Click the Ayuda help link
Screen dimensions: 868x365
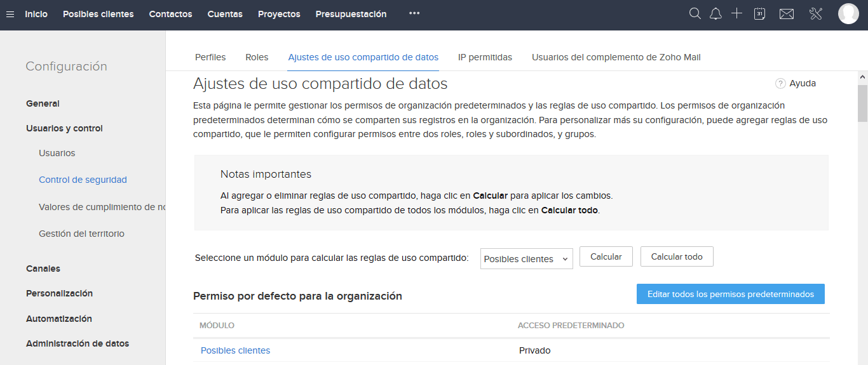pyautogui.click(x=803, y=83)
